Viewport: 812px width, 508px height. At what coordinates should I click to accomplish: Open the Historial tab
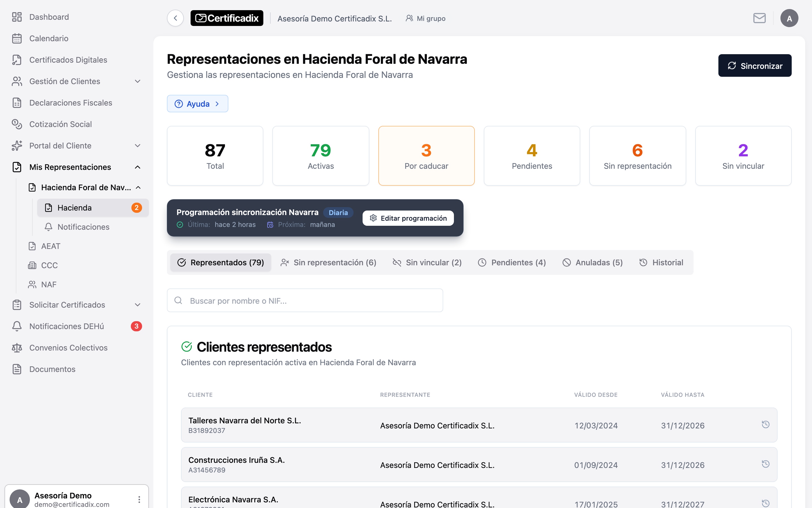click(661, 262)
